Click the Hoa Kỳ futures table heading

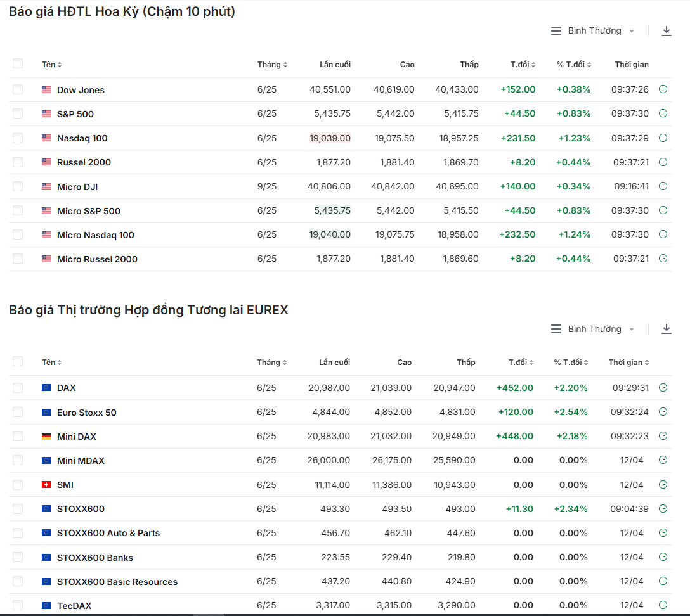[x=122, y=11]
